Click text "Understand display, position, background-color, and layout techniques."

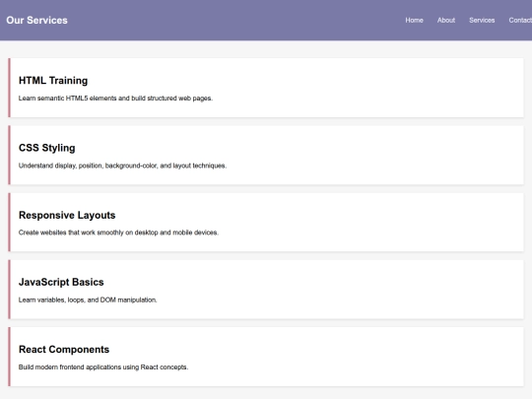tap(122, 166)
